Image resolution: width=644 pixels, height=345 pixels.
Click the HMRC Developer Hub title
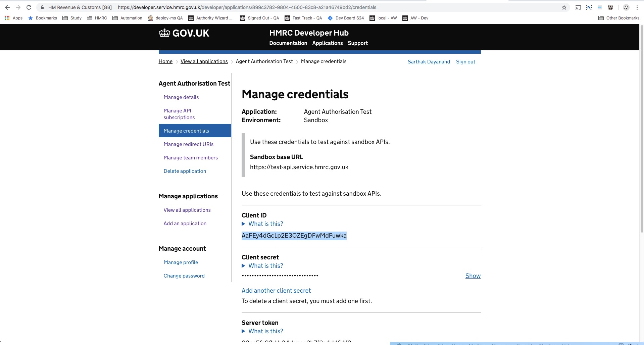tap(309, 33)
